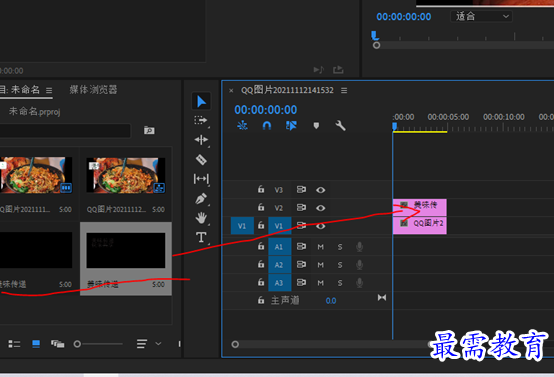
Task: Toggle lock on master audio track
Action: tap(261, 300)
